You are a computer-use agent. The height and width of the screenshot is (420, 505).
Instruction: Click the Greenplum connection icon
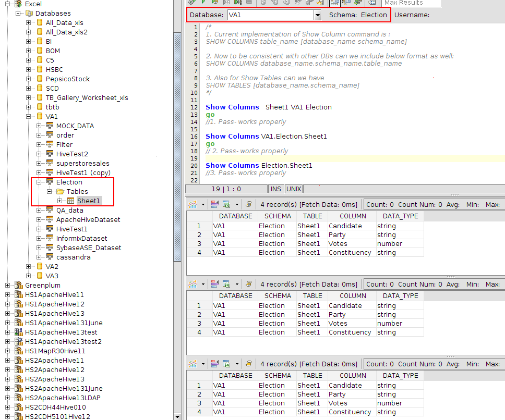tap(19, 285)
